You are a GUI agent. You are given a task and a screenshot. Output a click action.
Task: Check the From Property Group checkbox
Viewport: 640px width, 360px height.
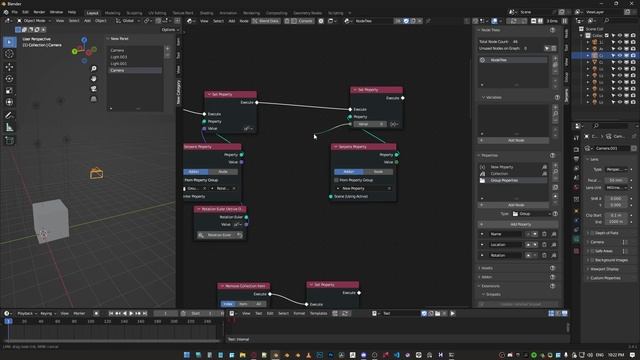click(x=336, y=180)
